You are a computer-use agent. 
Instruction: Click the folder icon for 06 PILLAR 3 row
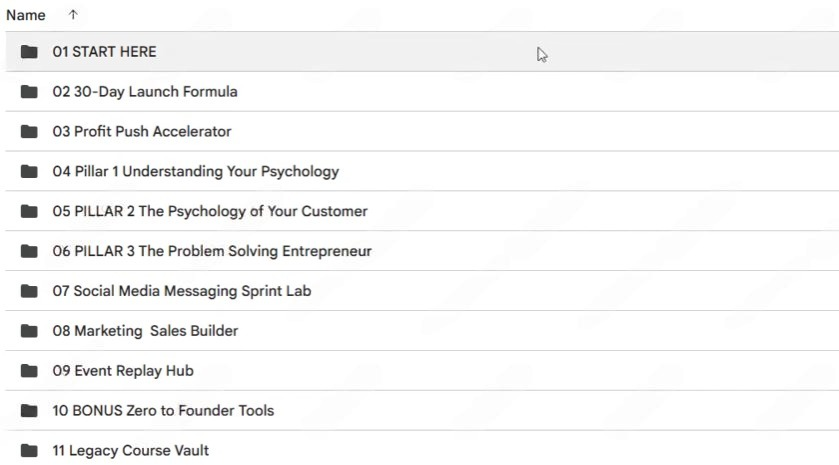coord(29,251)
